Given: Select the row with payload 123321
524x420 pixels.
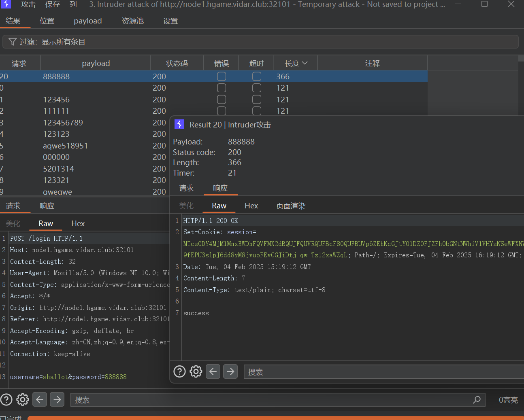Looking at the screenshot, I should 84,180.
